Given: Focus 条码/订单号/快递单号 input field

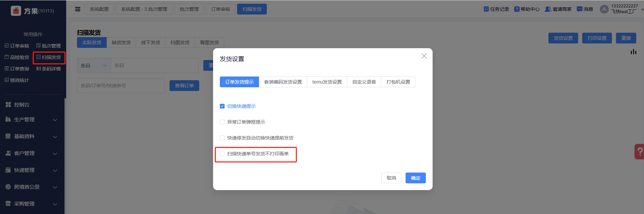Looking at the screenshot, I should coord(121,86).
